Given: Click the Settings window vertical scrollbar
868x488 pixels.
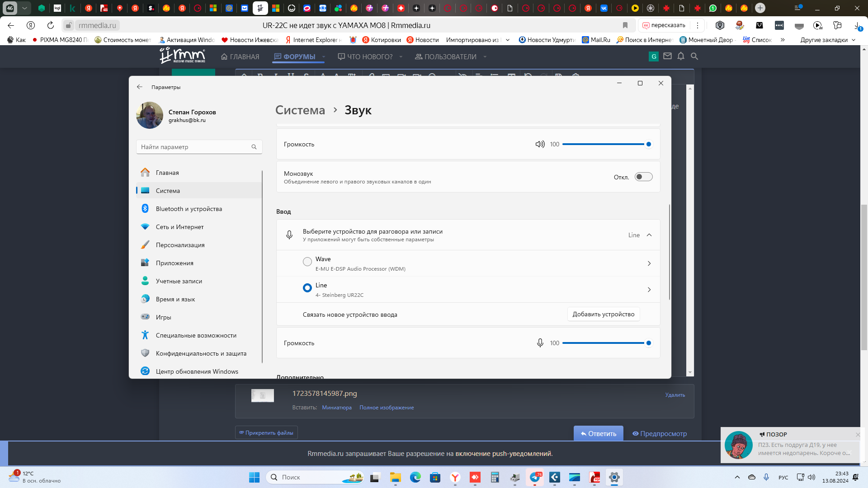Looking at the screenshot, I should (x=670, y=252).
